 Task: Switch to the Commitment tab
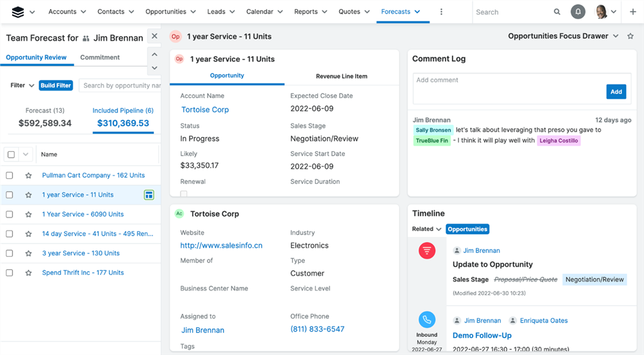point(100,57)
